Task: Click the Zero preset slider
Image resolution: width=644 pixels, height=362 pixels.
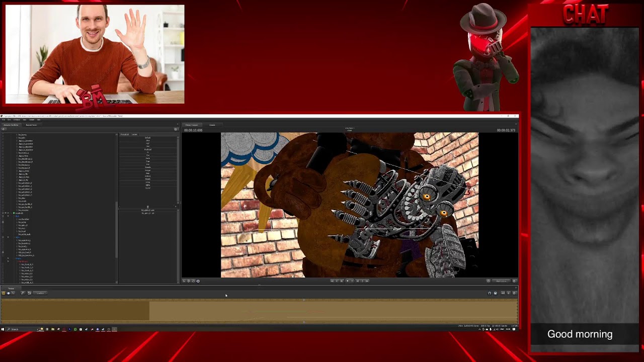Action: pyautogui.click(x=148, y=140)
